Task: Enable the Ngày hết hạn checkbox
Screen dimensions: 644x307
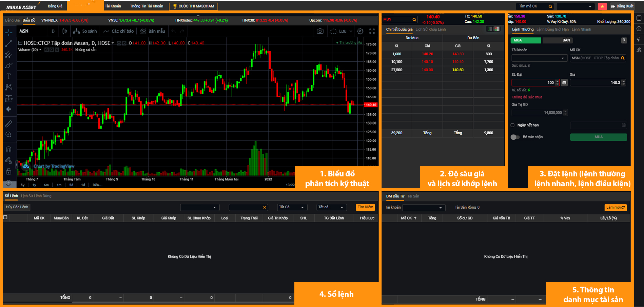Action: click(512, 125)
